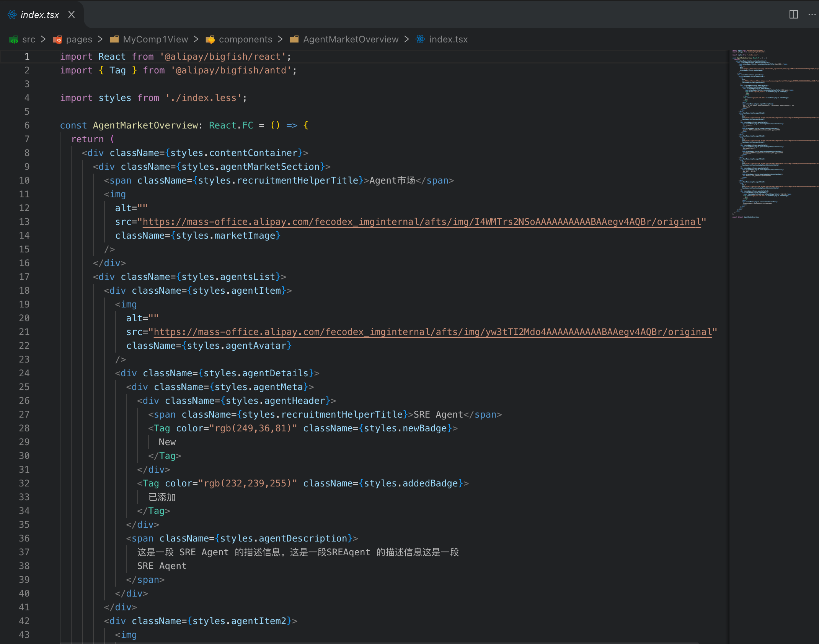Viewport: 819px width, 644px height.
Task: Click the components folder icon in breadcrumb
Action: click(210, 39)
